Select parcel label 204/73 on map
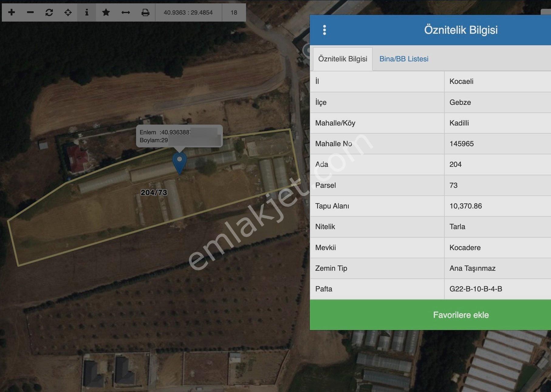551x392 pixels. [x=154, y=193]
